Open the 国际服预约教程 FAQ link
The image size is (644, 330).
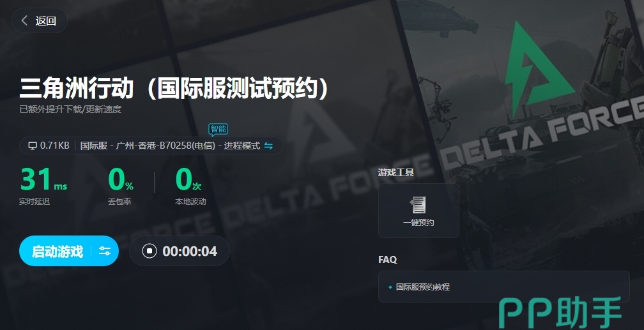coord(423,287)
